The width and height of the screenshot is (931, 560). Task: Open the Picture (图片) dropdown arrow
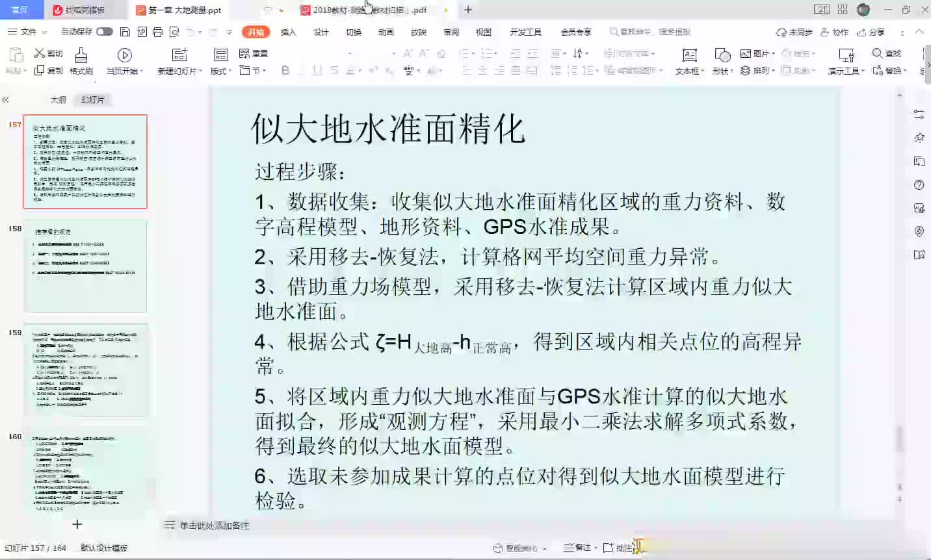(773, 54)
